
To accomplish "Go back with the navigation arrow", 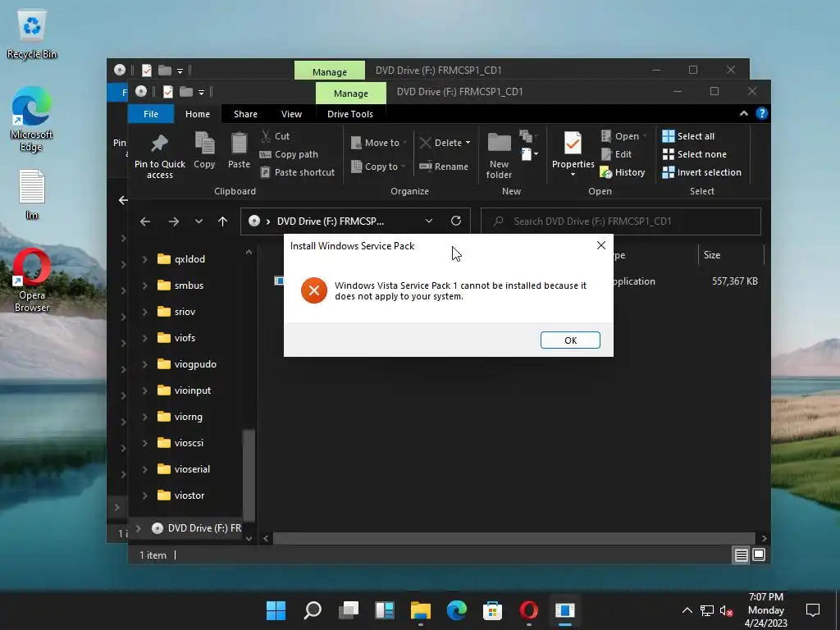I will tap(145, 221).
